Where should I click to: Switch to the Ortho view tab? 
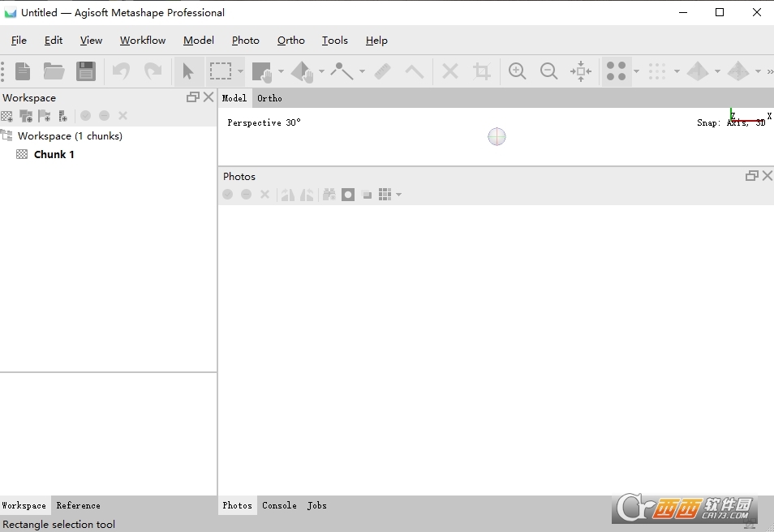[269, 98]
